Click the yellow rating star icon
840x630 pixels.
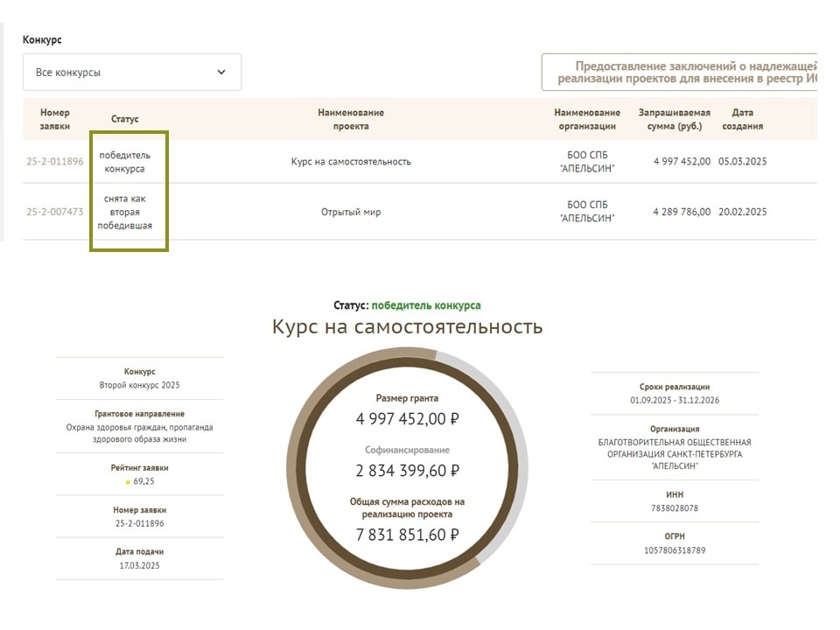(x=128, y=482)
